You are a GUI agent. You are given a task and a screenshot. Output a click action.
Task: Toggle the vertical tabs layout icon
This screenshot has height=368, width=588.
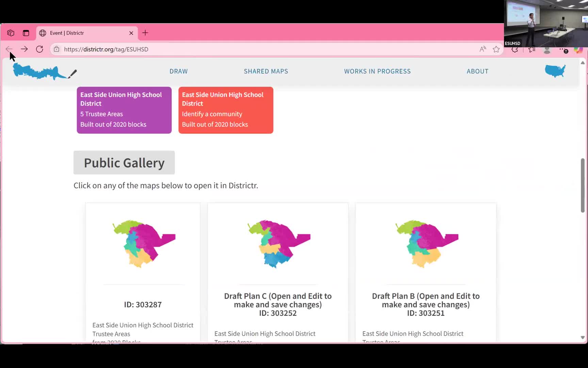point(26,33)
